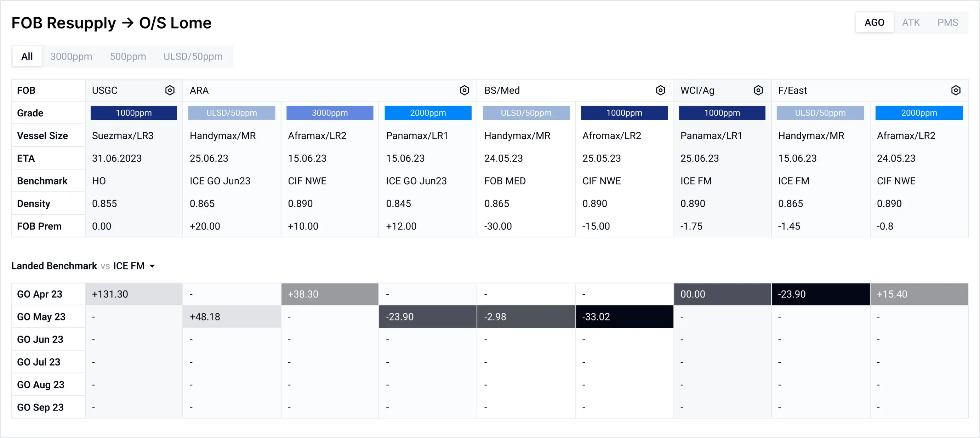Select the 3000ppm filter tab
This screenshot has height=438, width=980.
pos(71,57)
